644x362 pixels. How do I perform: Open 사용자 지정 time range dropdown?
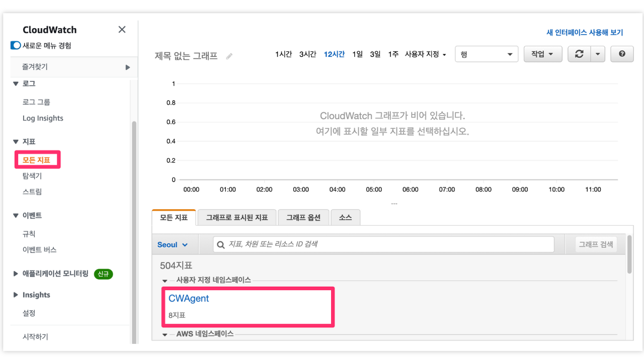coord(425,54)
